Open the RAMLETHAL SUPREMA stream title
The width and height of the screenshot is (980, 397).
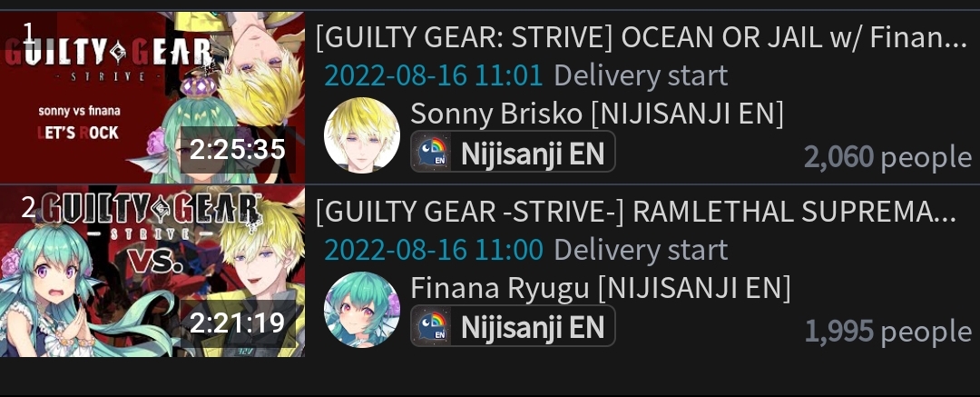tap(636, 213)
